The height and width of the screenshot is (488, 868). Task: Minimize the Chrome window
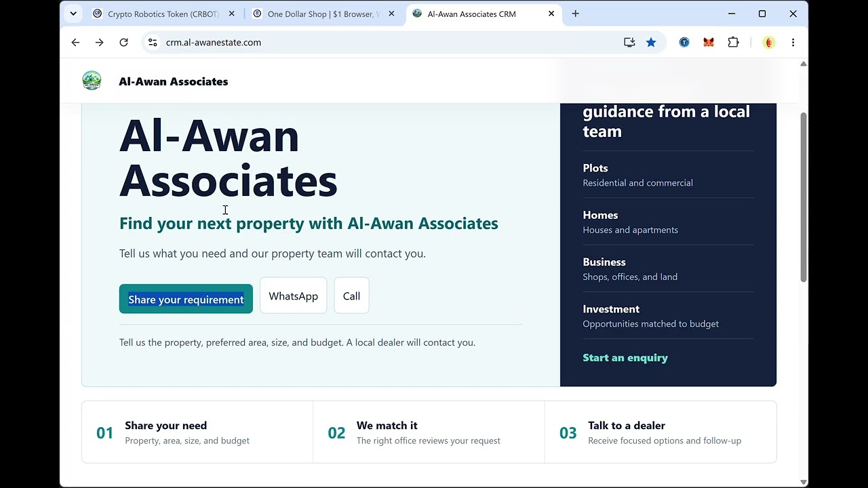(x=732, y=14)
